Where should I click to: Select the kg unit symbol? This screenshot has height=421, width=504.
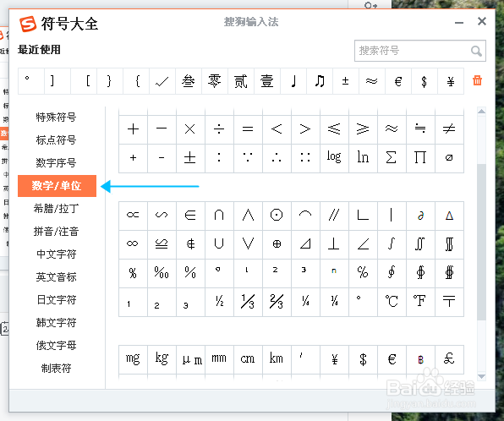pos(162,359)
